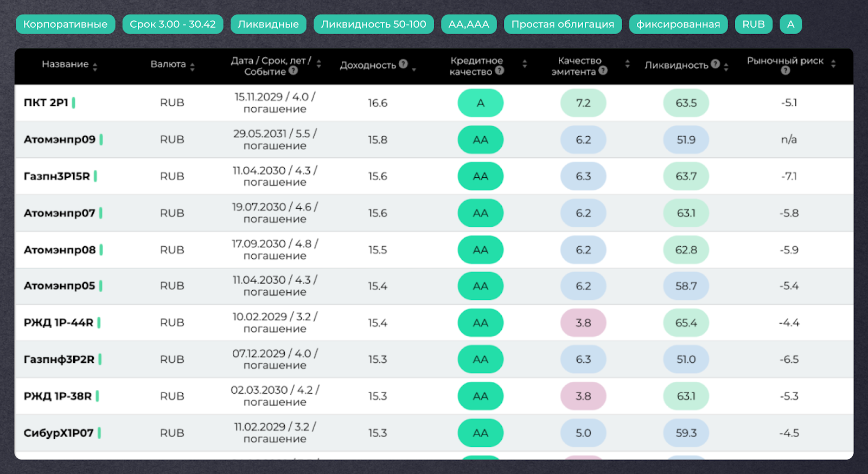Click the Ликвидность column header label
This screenshot has width=868, height=474.
click(x=676, y=66)
